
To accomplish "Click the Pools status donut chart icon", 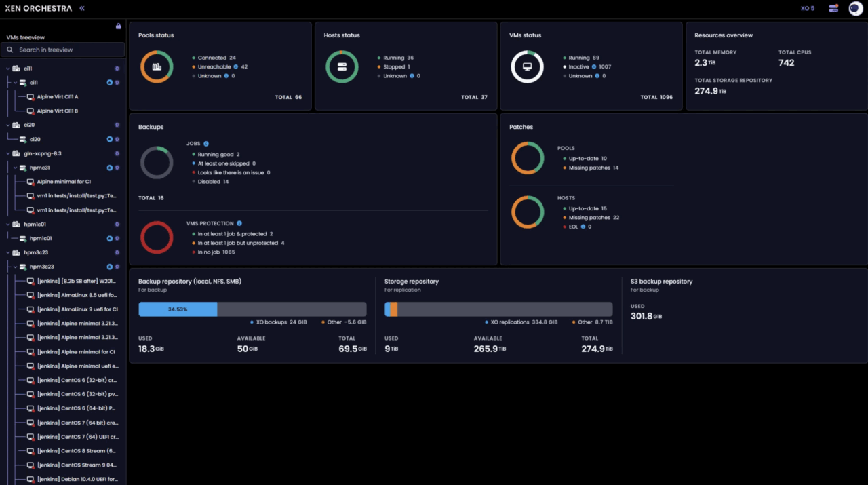I will click(157, 67).
